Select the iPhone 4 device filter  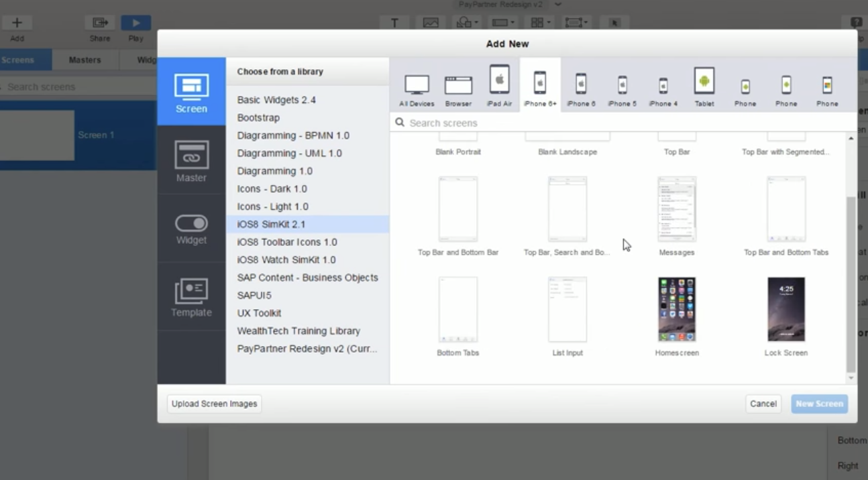point(663,86)
